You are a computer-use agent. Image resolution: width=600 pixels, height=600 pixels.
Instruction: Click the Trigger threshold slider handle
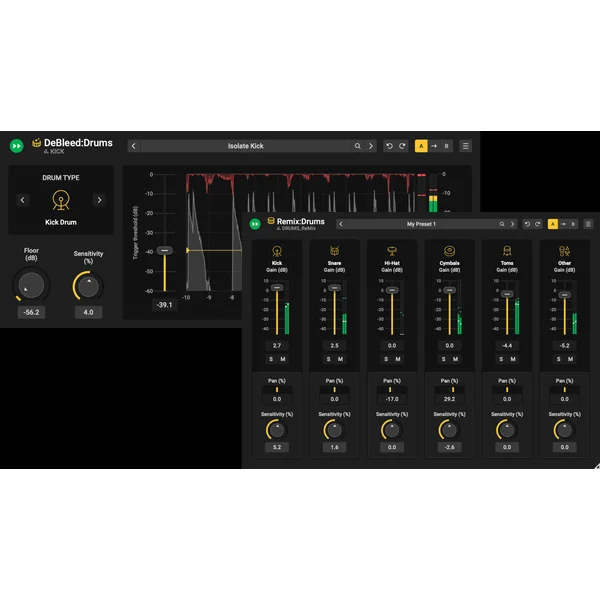(165, 250)
